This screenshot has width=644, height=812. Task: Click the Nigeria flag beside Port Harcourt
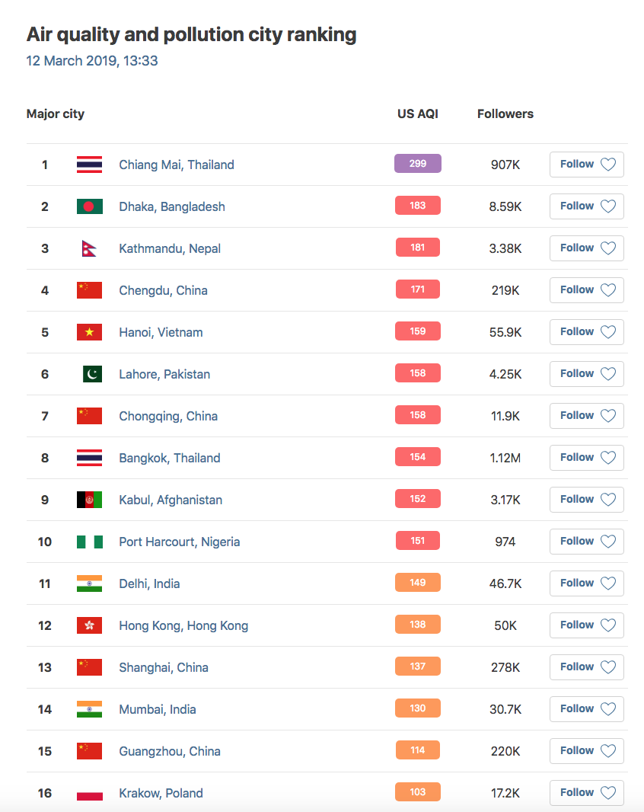pos(89,542)
